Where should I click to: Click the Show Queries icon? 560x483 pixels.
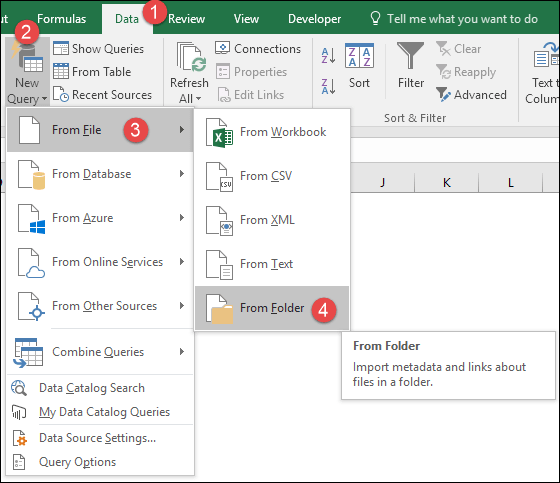61,49
